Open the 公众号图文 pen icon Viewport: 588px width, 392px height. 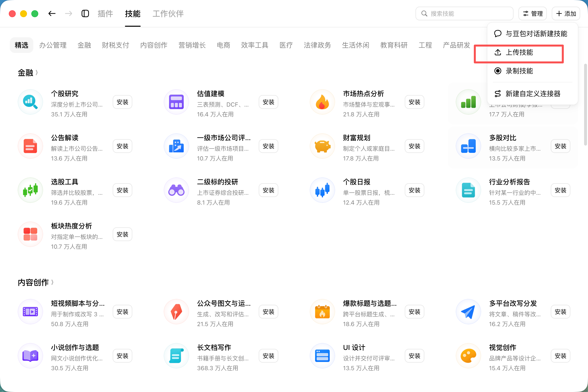(176, 312)
